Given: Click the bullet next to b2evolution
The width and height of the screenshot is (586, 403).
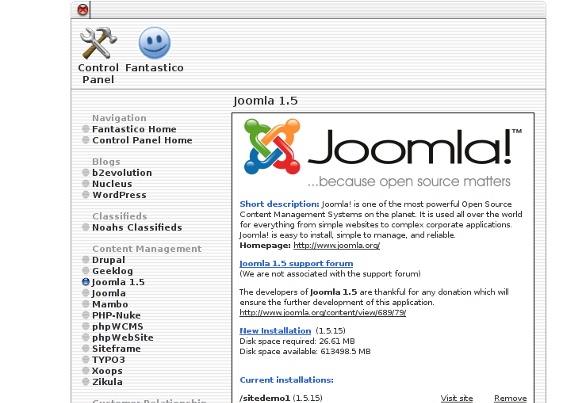Looking at the screenshot, I should coord(86,173).
